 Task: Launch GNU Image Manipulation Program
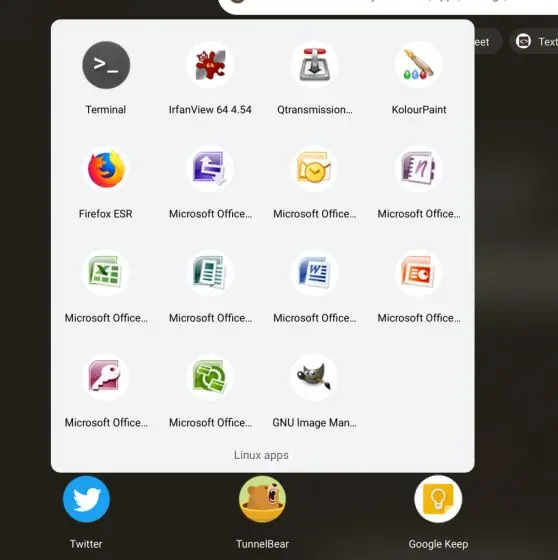pyautogui.click(x=314, y=377)
